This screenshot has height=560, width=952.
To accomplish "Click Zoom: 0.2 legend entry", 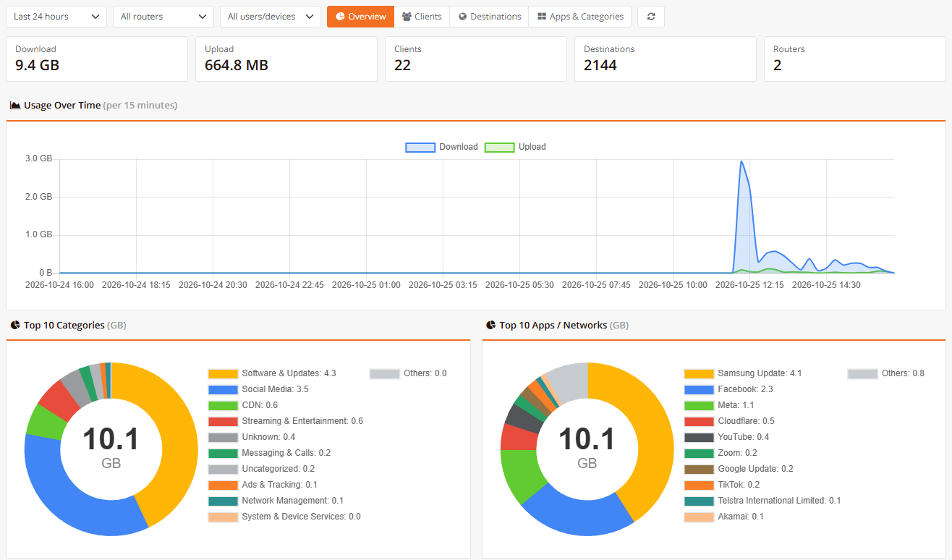I will (721, 453).
